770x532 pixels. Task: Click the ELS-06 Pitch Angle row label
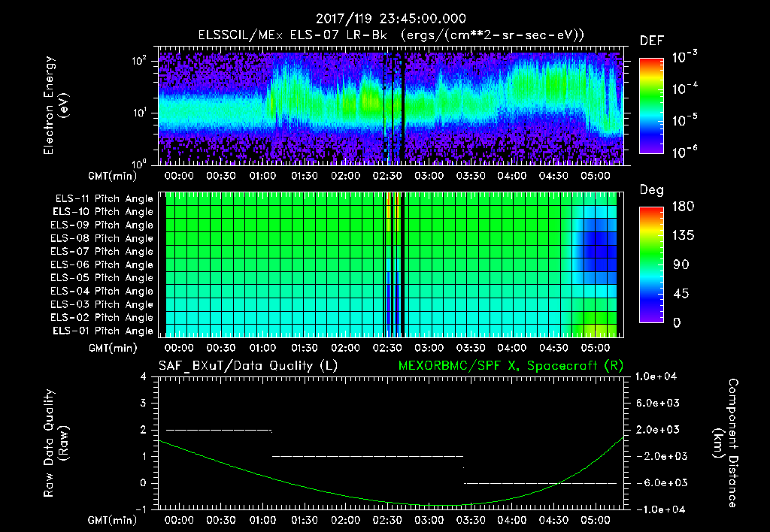point(103,265)
